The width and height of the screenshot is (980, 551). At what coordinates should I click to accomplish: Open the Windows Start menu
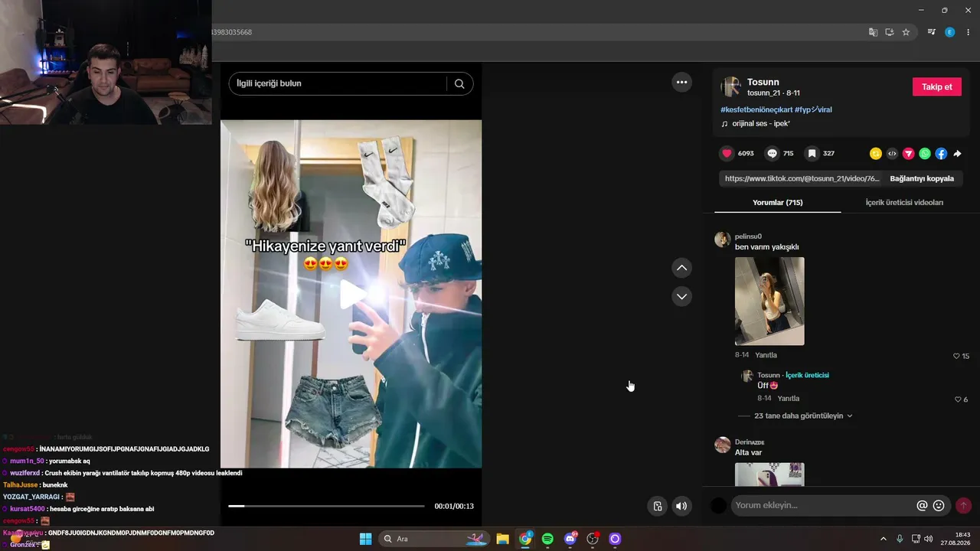click(365, 539)
